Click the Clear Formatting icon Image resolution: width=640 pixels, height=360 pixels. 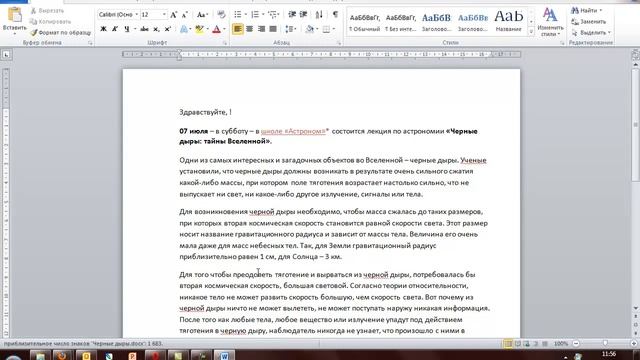pyautogui.click(x=221, y=15)
